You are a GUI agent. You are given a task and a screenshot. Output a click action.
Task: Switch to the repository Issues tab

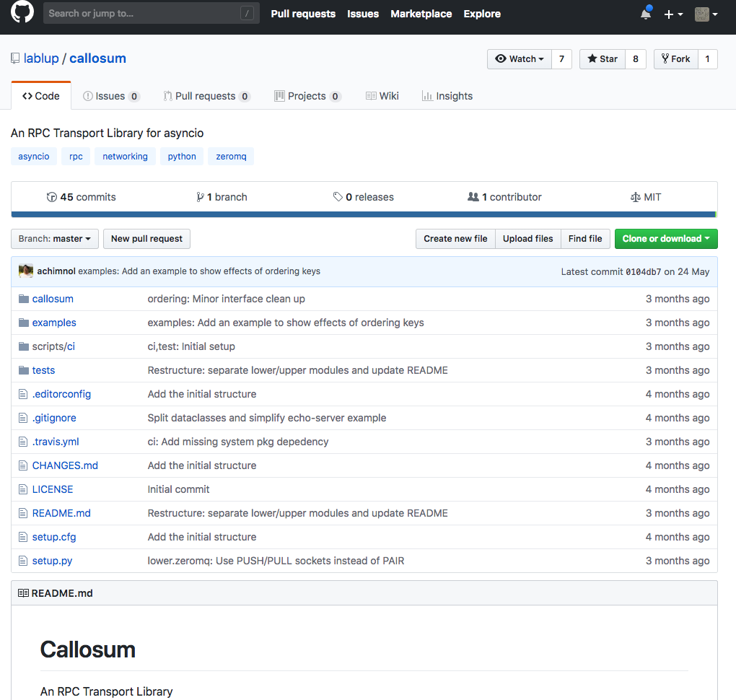(x=111, y=96)
